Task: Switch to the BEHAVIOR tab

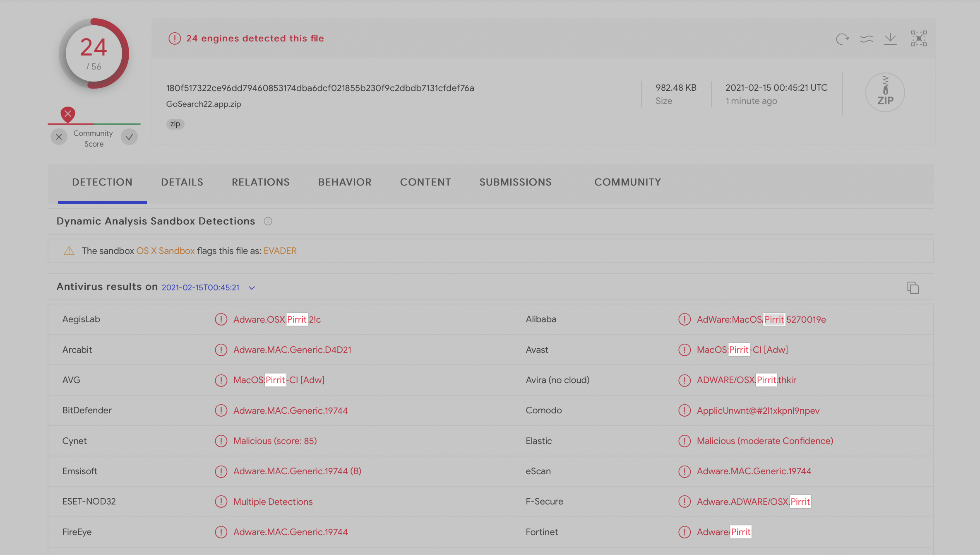Action: [345, 182]
